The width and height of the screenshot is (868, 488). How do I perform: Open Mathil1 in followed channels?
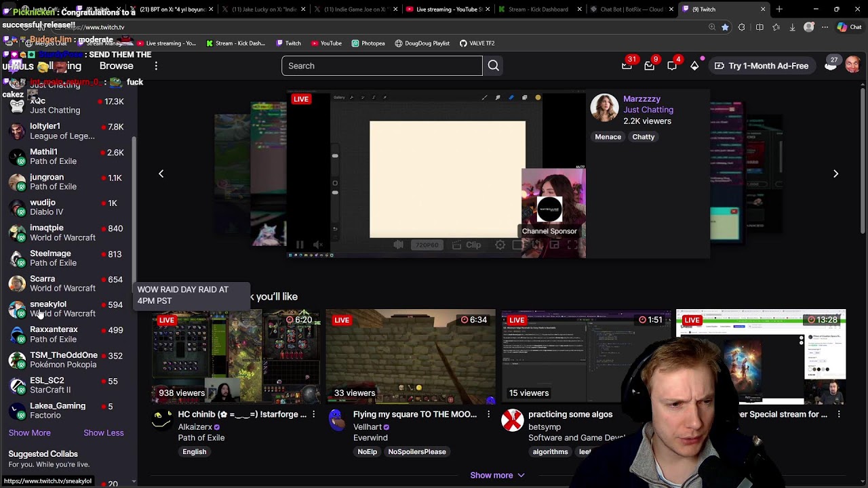pyautogui.click(x=66, y=157)
